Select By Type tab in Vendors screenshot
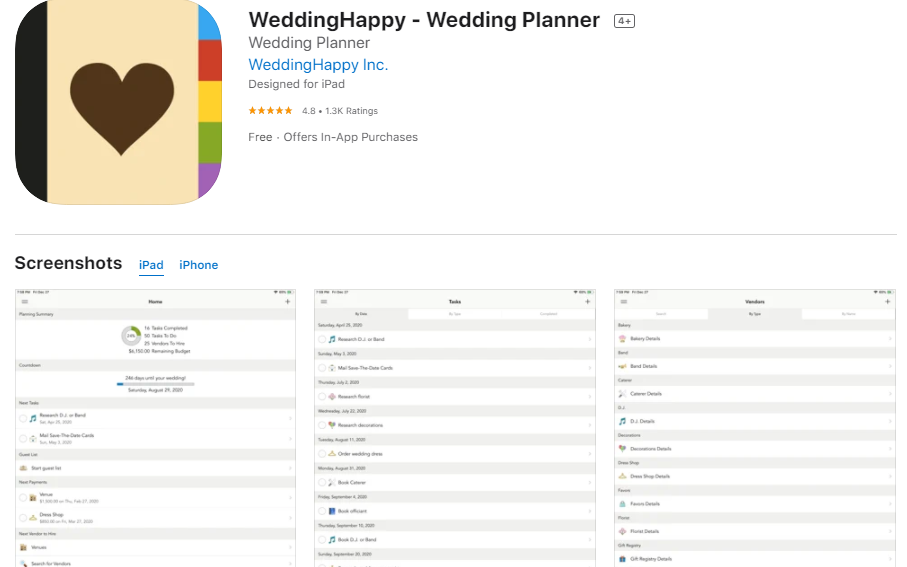Viewport: 907px width, 567px height. click(x=755, y=314)
